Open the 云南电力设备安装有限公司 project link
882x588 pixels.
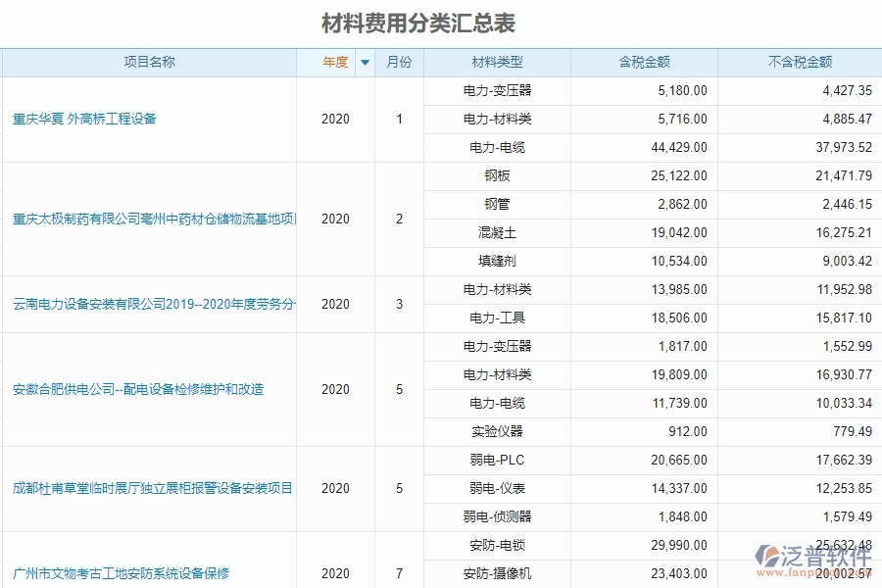(145, 304)
